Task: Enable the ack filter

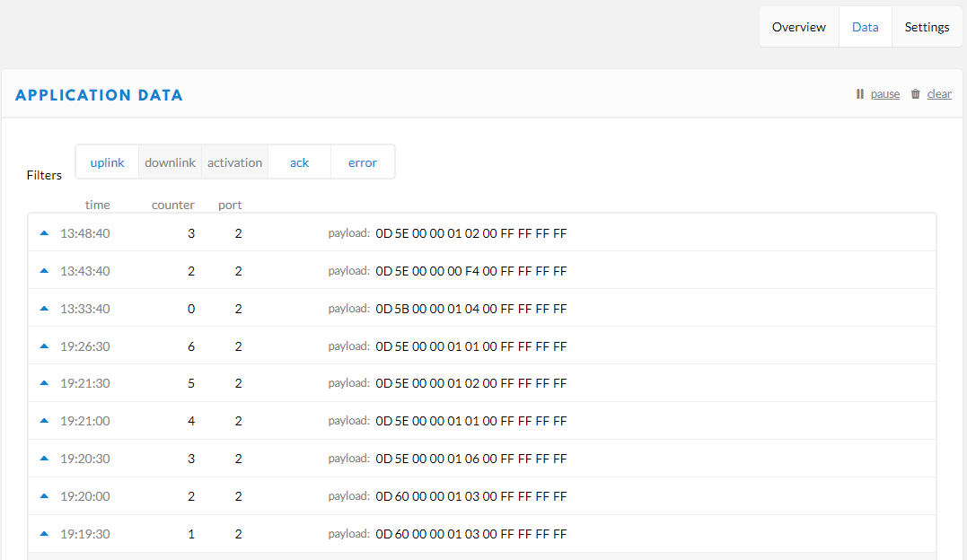Action: (x=299, y=162)
